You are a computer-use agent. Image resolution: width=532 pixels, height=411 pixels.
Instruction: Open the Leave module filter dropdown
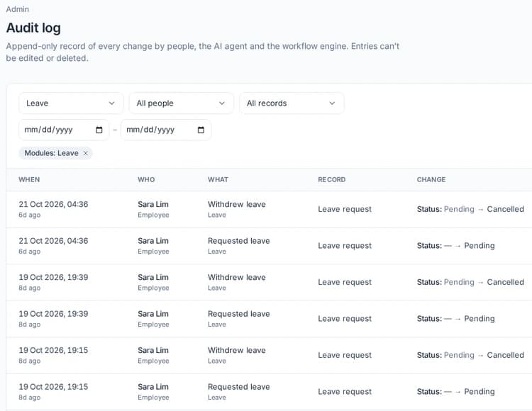click(x=71, y=103)
